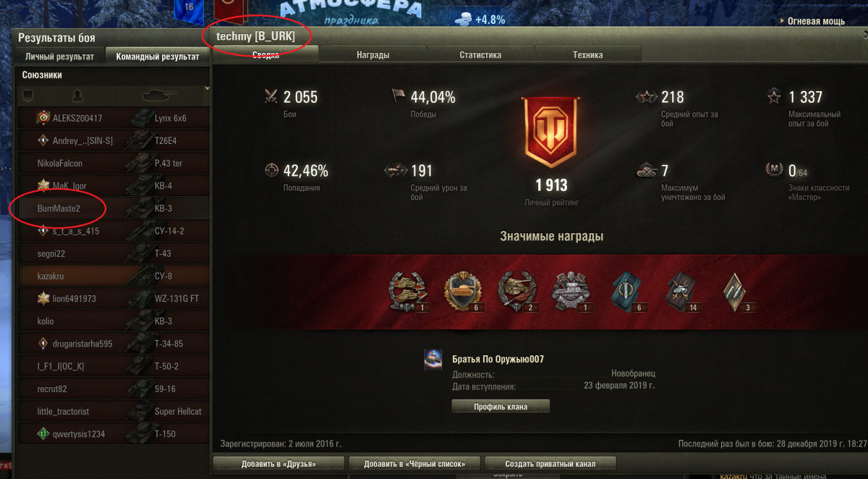
Task: Click the Профиль клана button
Action: pyautogui.click(x=501, y=407)
